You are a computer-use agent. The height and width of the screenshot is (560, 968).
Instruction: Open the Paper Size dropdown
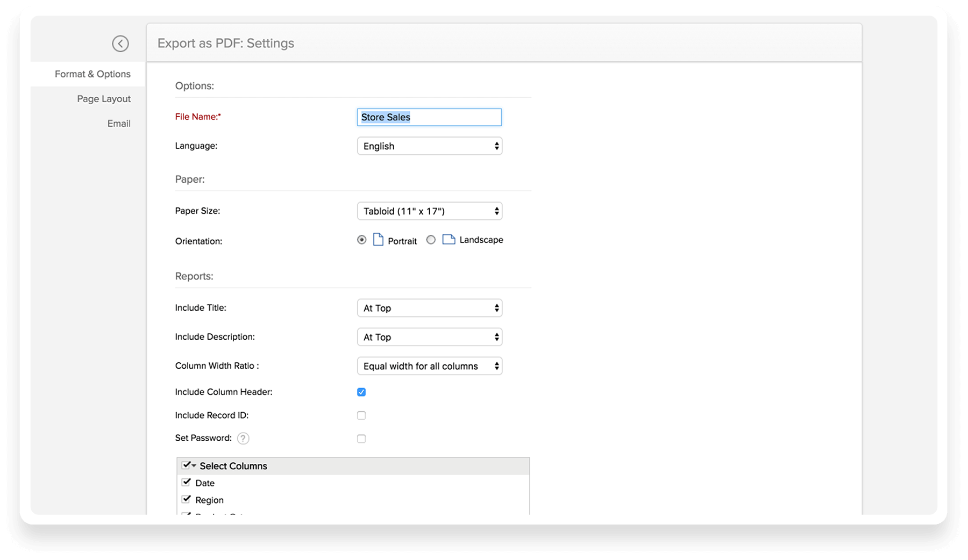(x=429, y=211)
